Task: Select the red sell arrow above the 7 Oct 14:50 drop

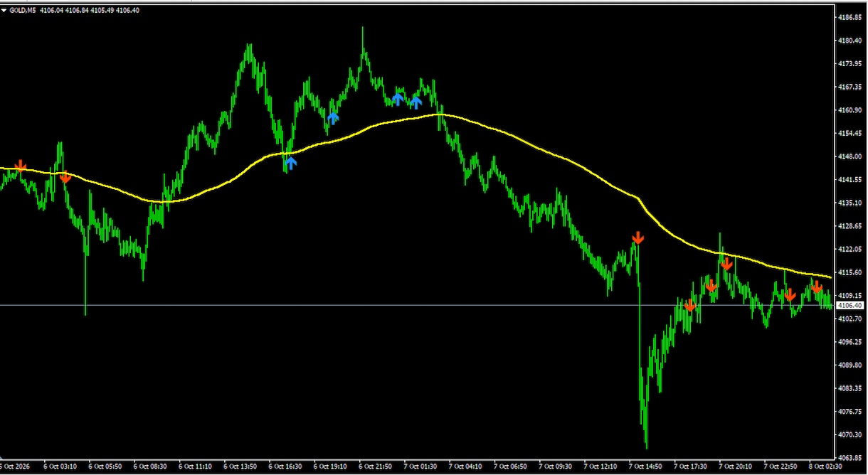Action: pyautogui.click(x=638, y=237)
